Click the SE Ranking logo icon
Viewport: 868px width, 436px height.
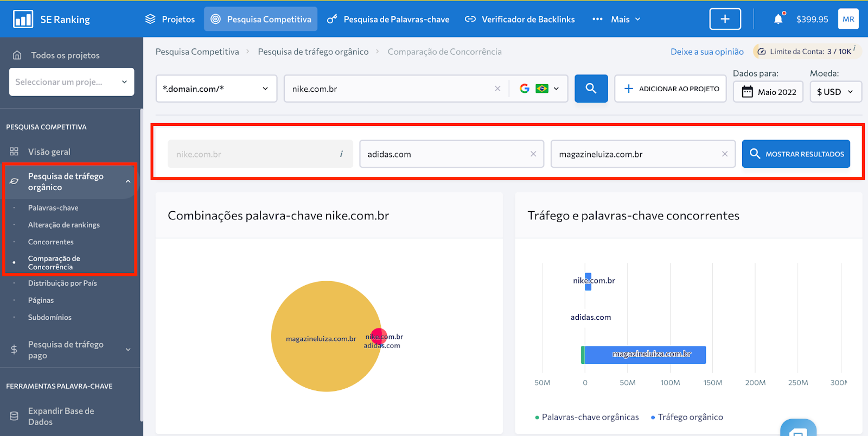(x=23, y=20)
